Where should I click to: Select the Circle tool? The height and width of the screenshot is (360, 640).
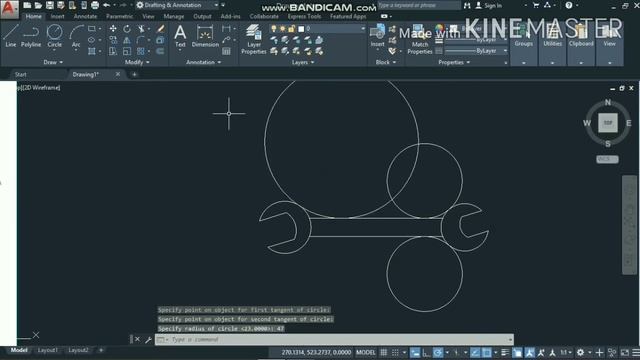(54, 36)
